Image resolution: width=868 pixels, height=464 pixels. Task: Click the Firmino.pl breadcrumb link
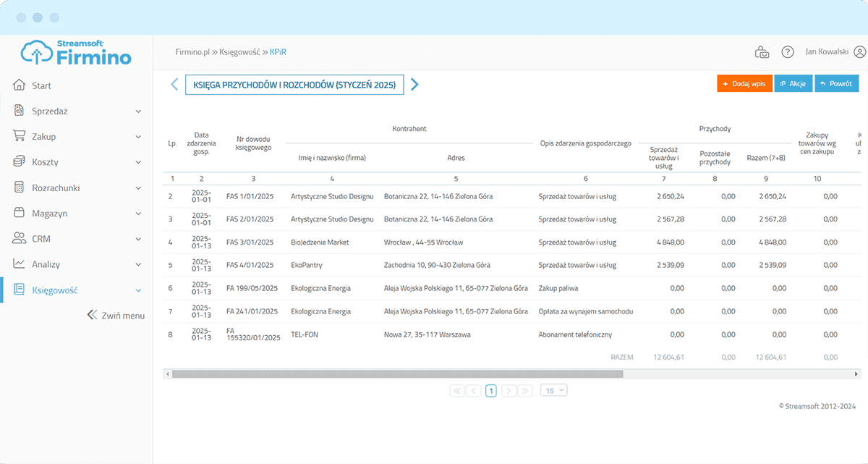pos(192,52)
